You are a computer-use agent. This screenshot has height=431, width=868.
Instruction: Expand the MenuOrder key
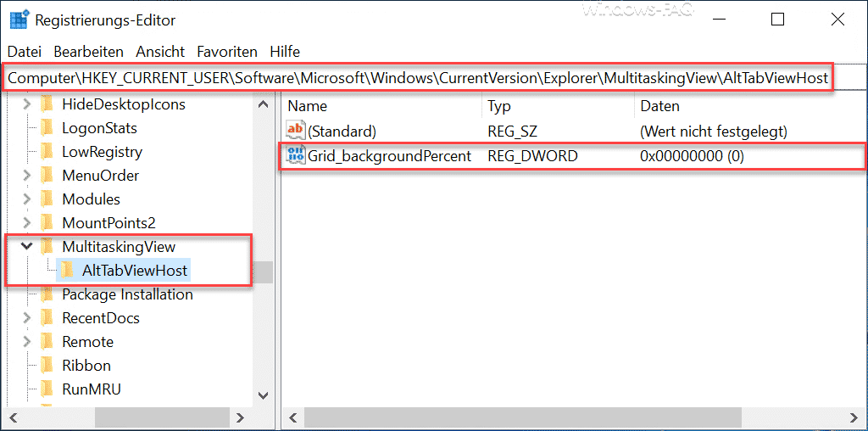point(26,176)
